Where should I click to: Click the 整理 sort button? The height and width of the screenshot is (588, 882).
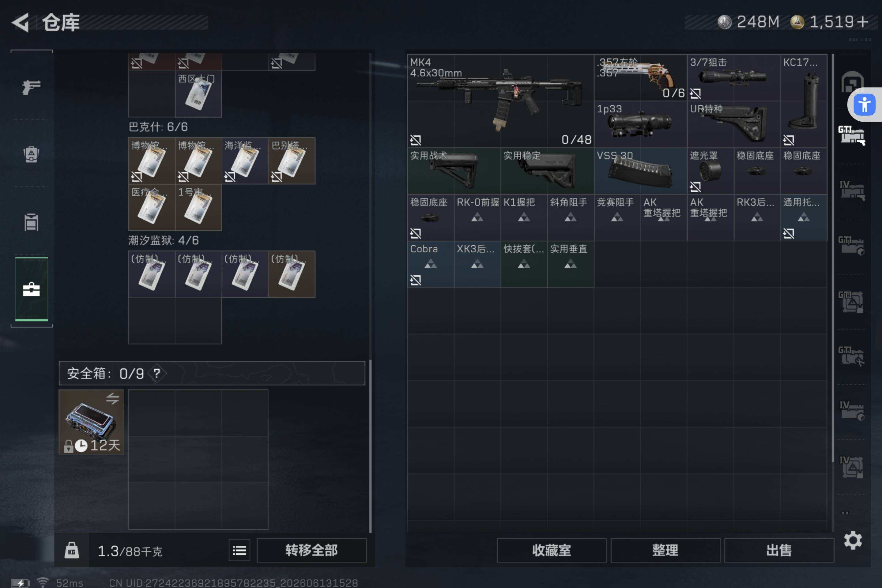pyautogui.click(x=665, y=551)
